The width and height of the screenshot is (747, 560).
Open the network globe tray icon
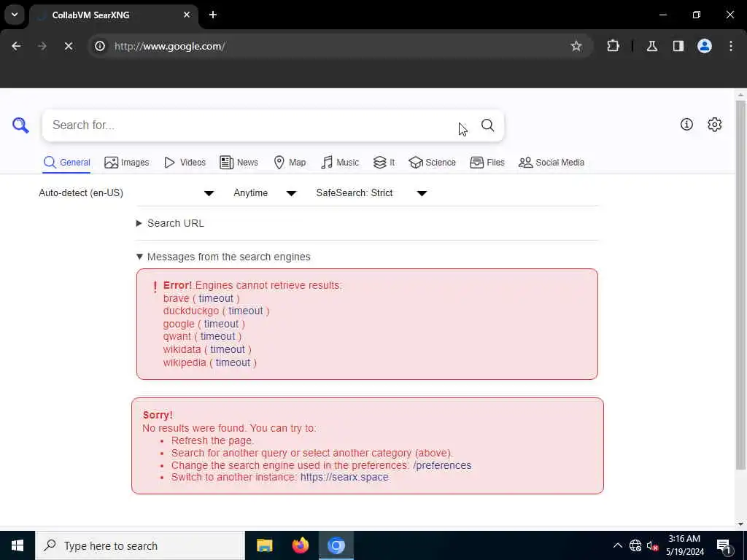point(635,545)
